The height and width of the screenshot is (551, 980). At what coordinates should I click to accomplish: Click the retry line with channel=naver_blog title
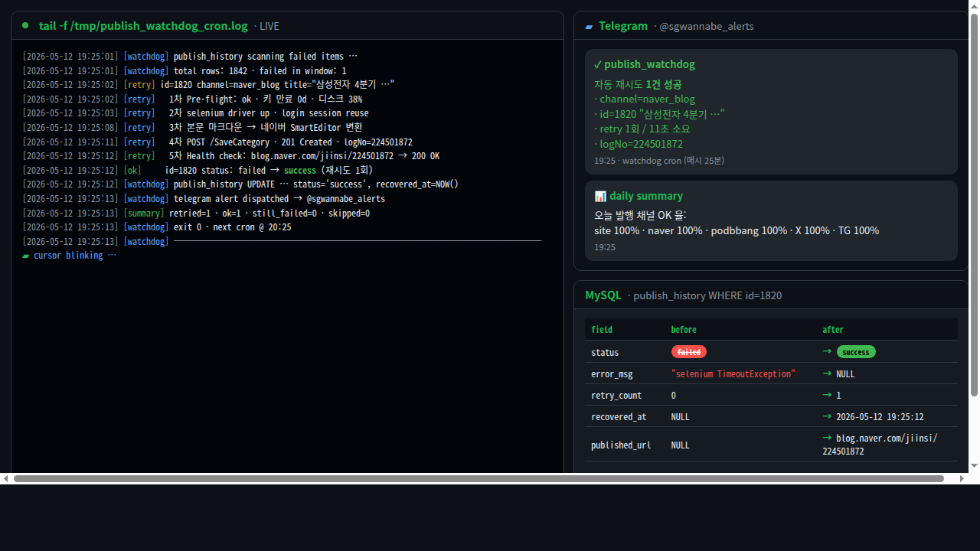click(208, 85)
